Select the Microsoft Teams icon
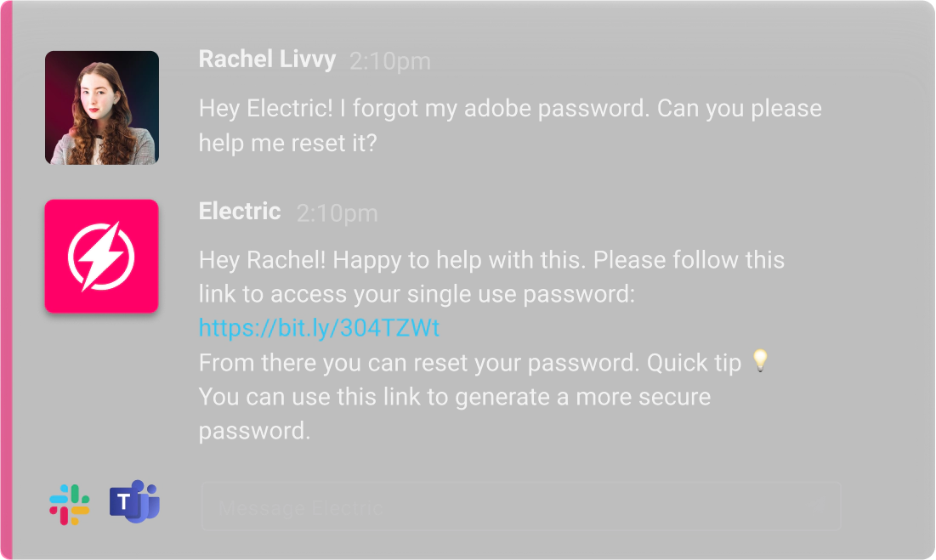Viewport: 936px width, 560px height. tap(134, 503)
